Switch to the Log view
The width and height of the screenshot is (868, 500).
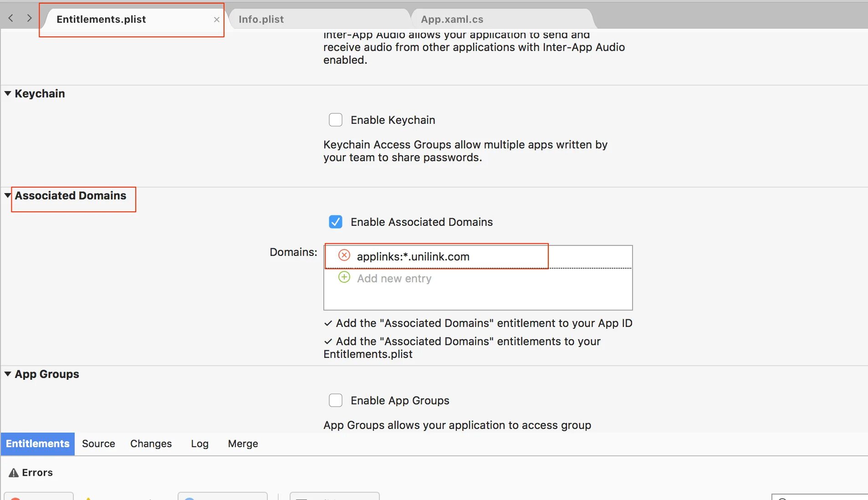199,444
